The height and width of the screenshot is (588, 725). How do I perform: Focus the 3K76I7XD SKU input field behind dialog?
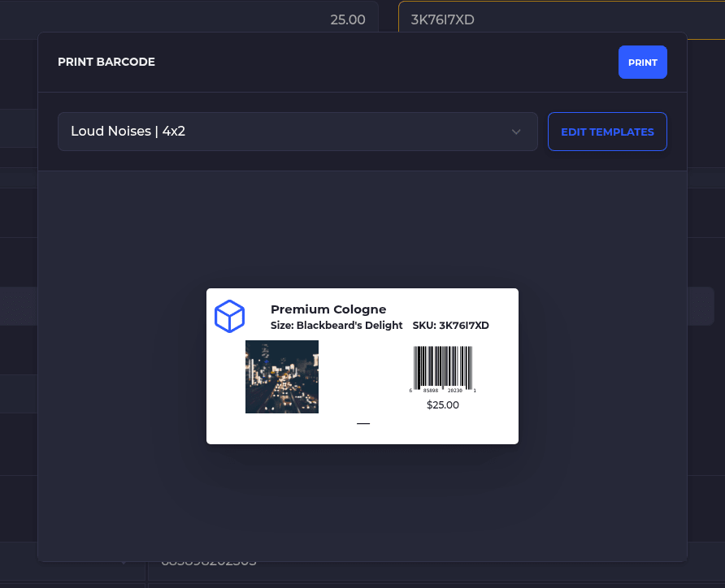click(x=562, y=19)
